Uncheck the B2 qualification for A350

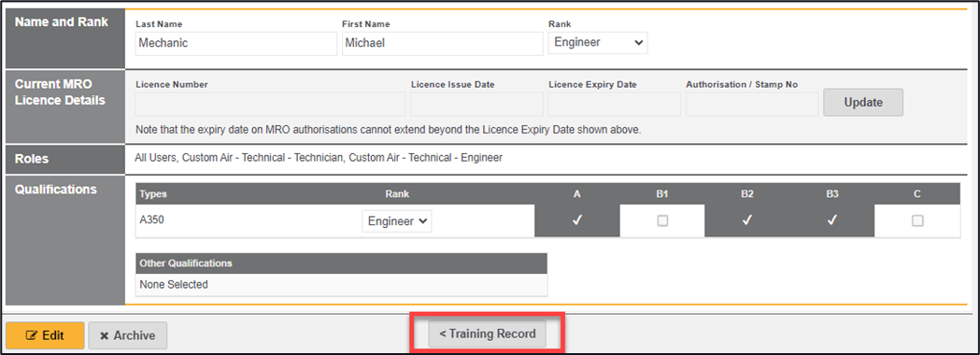pos(746,220)
